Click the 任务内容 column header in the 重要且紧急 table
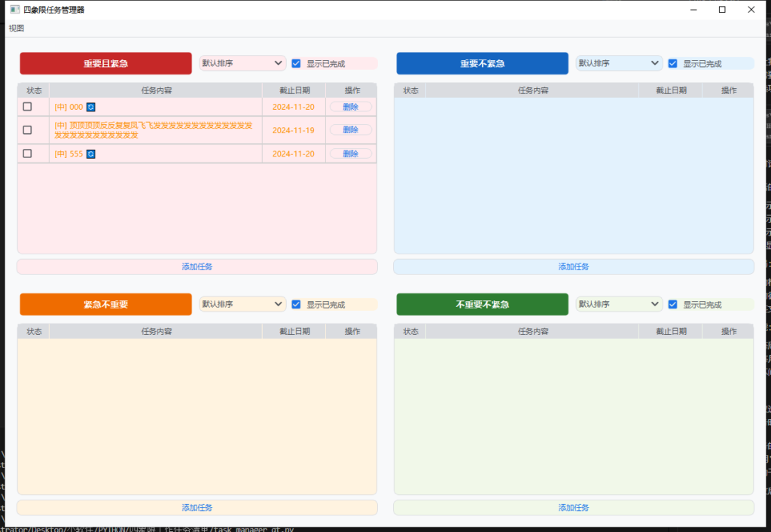This screenshot has width=771, height=532. click(156, 90)
